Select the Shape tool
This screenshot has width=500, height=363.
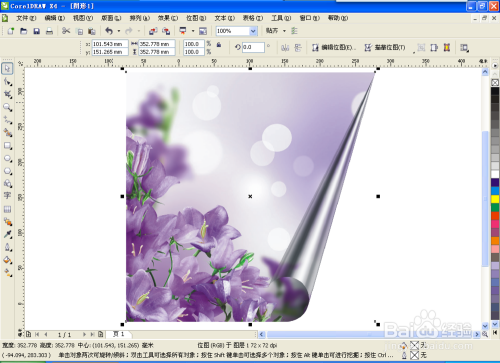coord(7,81)
